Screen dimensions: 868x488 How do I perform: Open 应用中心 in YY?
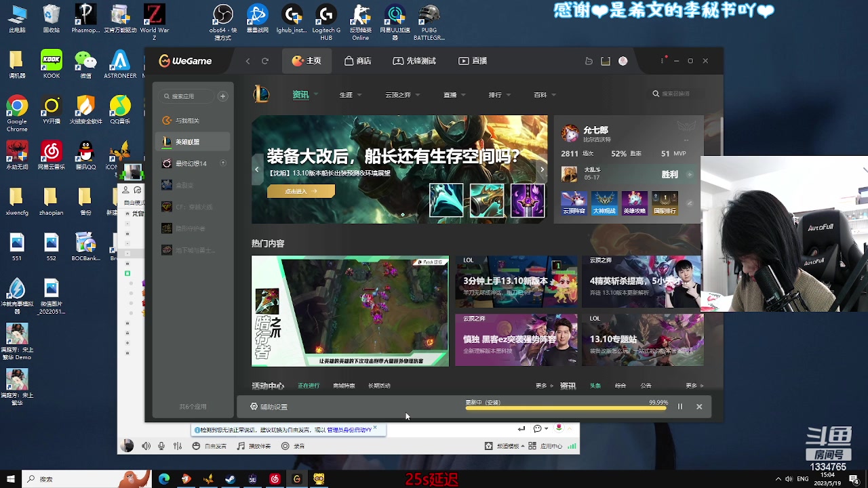pos(545,446)
